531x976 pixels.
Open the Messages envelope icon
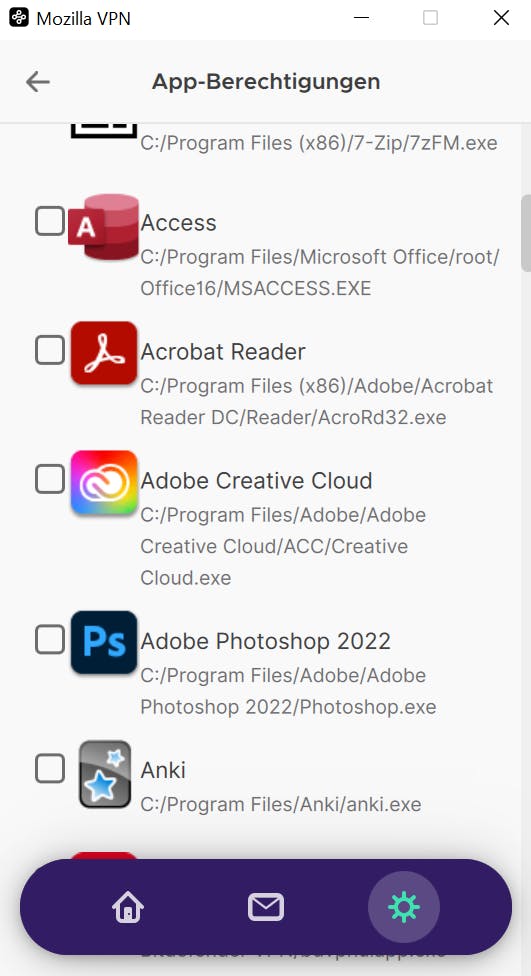coord(266,907)
